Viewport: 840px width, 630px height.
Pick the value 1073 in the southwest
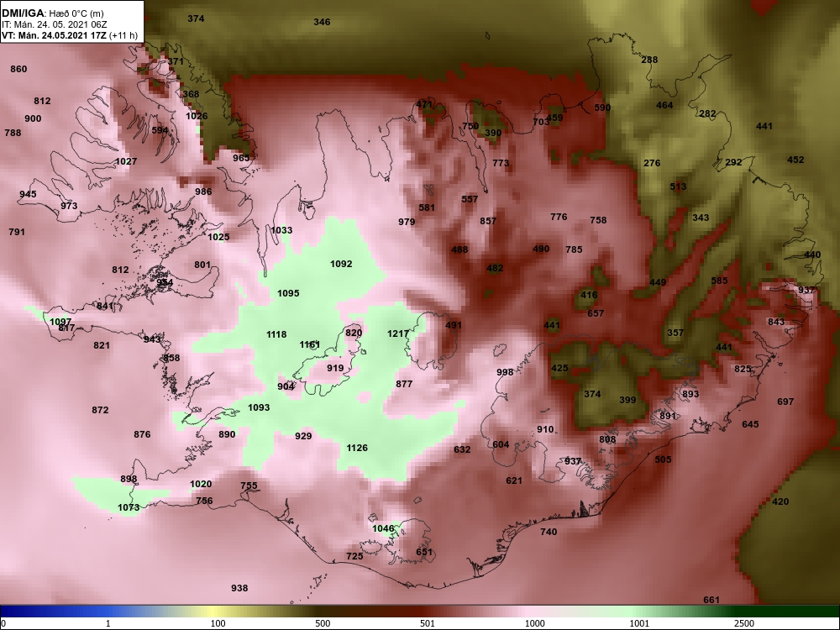click(x=129, y=507)
